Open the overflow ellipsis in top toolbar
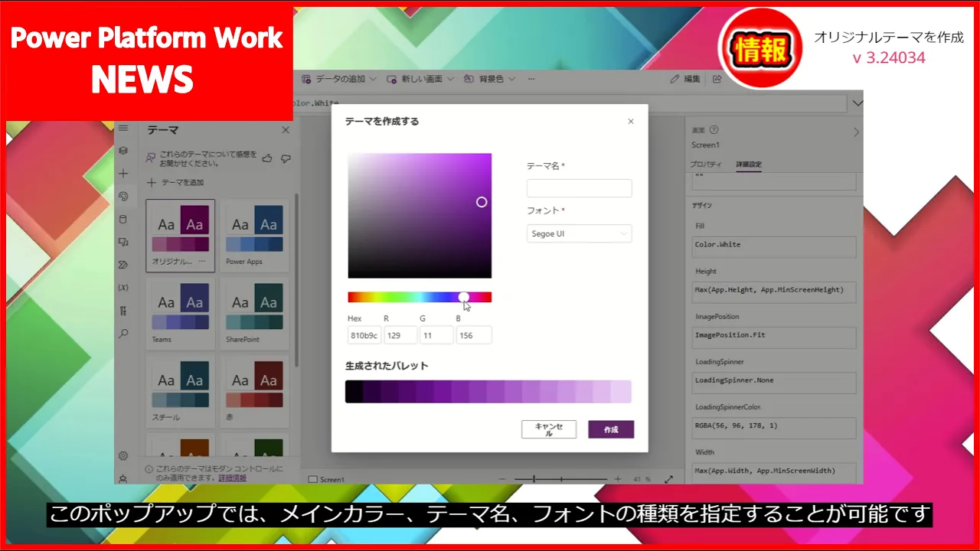 tap(531, 79)
